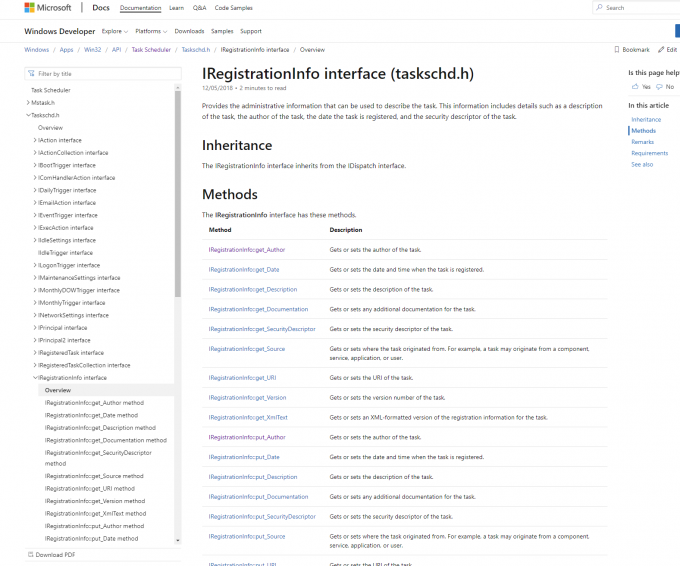Select IRegistrationInfo::put_Date method in sidebar
Viewport: 680px width, 566px height.
[x=91, y=539]
